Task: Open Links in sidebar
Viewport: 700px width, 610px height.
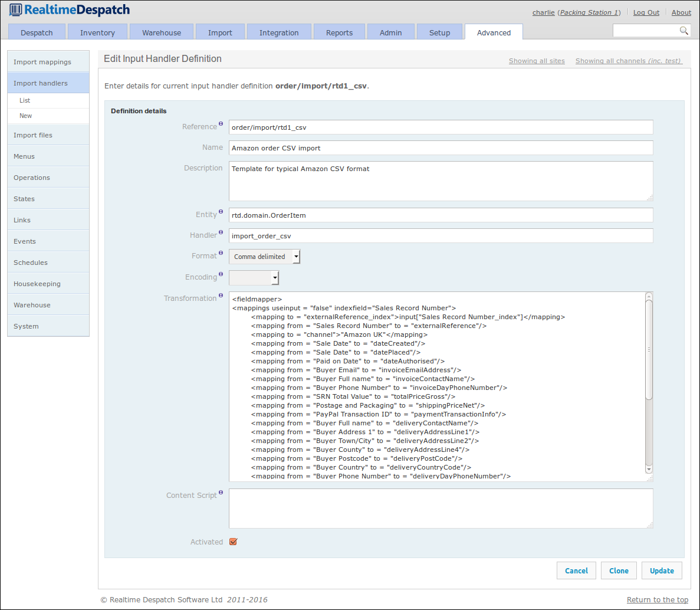Action: coord(48,219)
